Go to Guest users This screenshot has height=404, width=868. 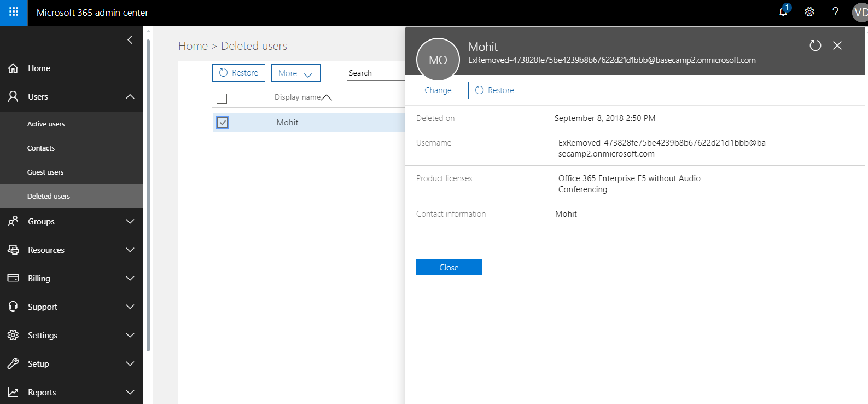[45, 172]
